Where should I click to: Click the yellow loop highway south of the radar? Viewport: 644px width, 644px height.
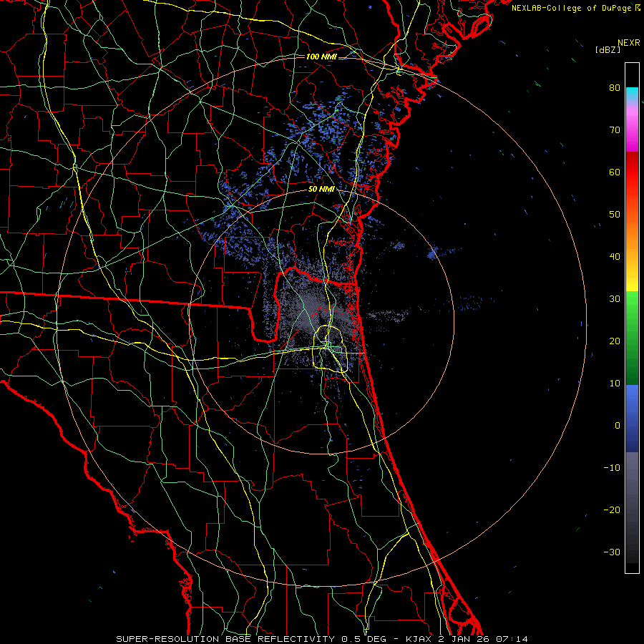(330, 348)
